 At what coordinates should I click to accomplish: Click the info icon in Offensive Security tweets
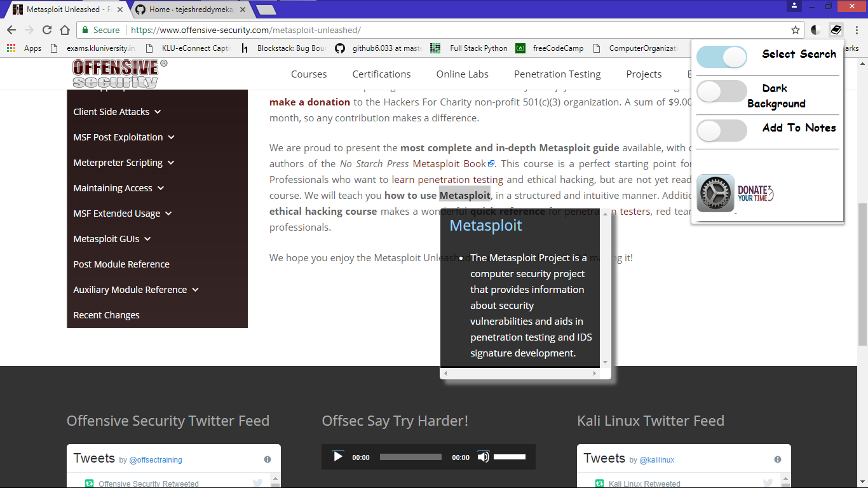point(268,459)
